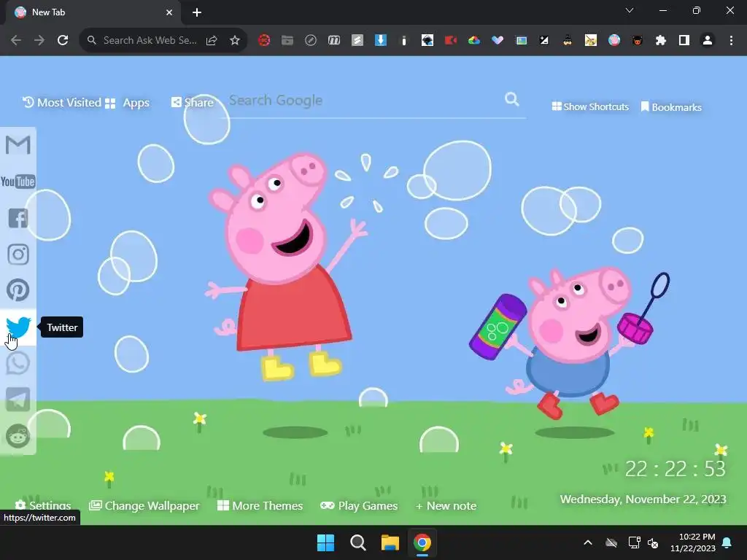Bookmark this tab with the star icon
The image size is (747, 560).
235,41
